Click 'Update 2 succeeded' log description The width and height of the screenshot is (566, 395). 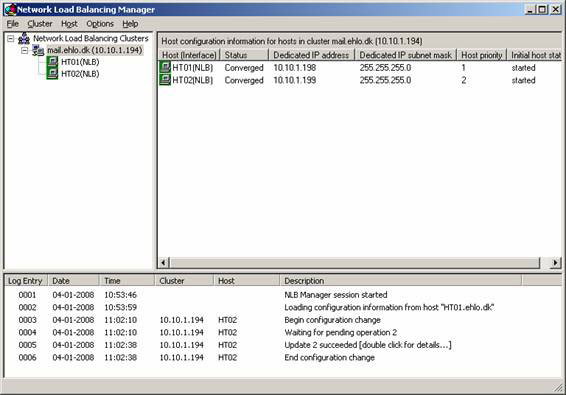(x=367, y=345)
